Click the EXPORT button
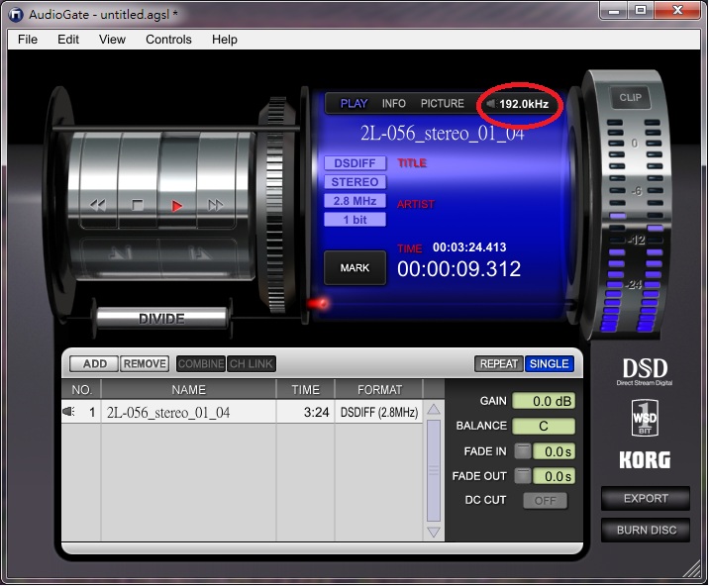 pos(646,498)
